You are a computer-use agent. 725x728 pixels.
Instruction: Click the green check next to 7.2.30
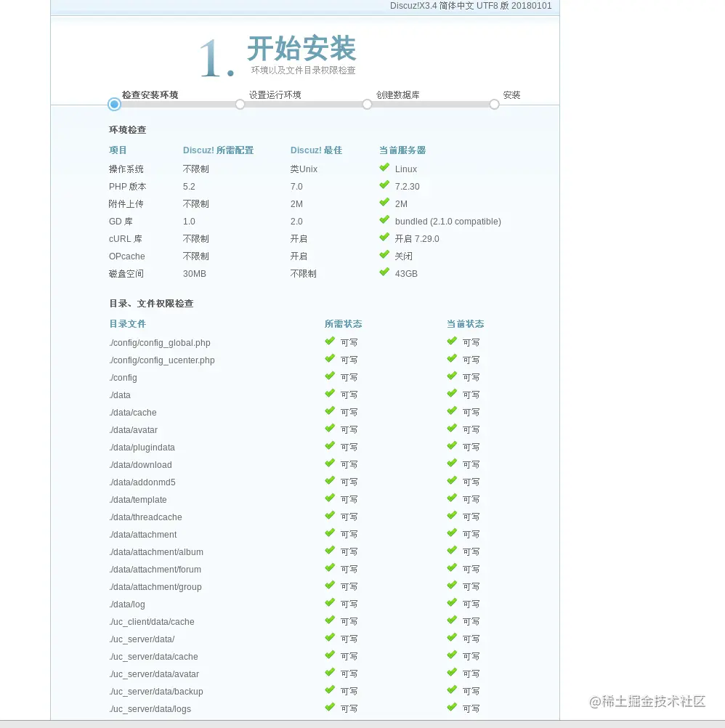(384, 185)
